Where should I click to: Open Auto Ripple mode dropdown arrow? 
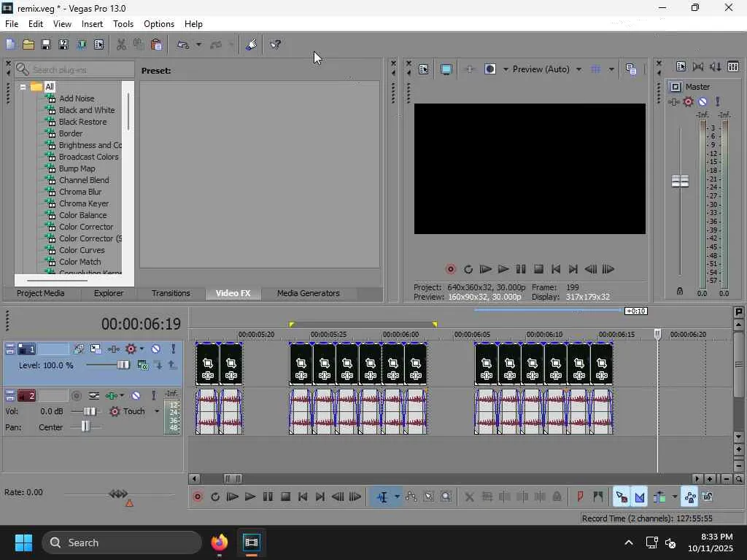point(675,497)
